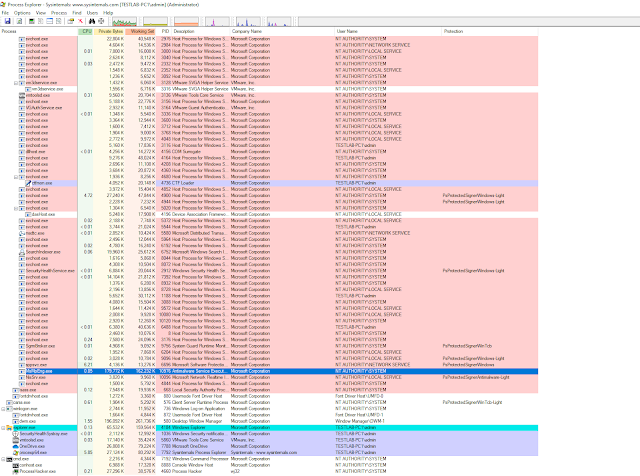Open the System Information toolbar icon

(x=31, y=21)
